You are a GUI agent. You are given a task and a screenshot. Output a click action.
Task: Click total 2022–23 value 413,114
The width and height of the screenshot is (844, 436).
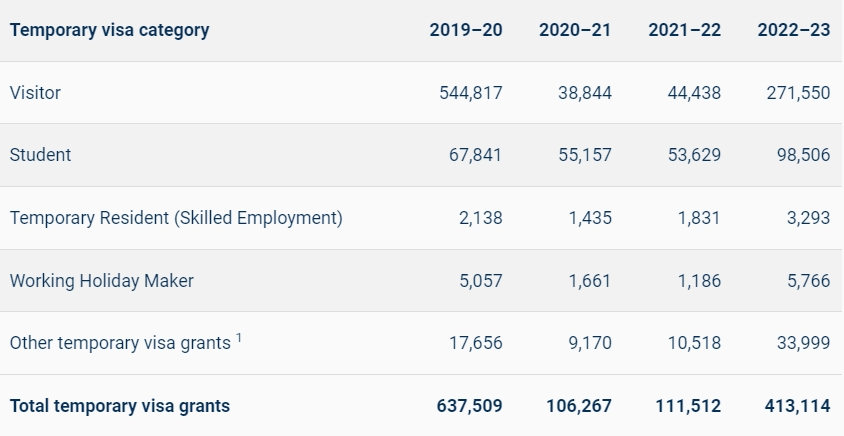point(797,406)
